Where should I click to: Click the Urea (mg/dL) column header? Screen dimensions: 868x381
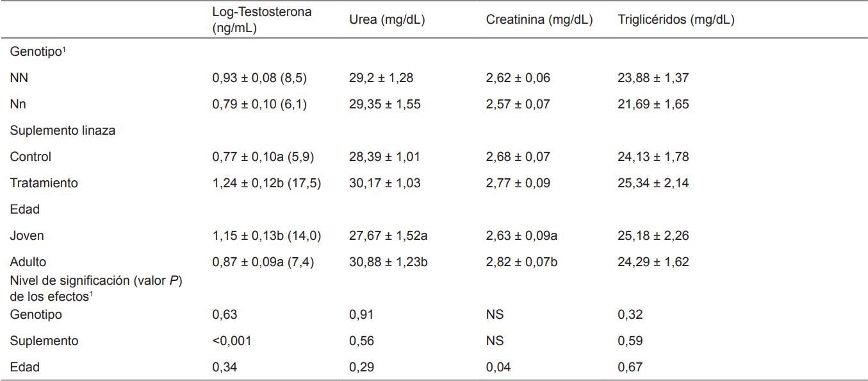tap(387, 20)
